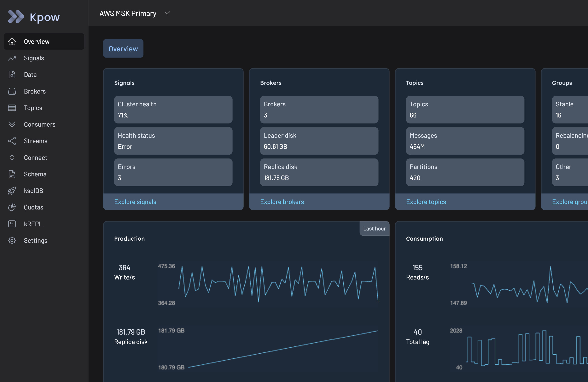Select Quotas in the sidebar

click(44, 207)
